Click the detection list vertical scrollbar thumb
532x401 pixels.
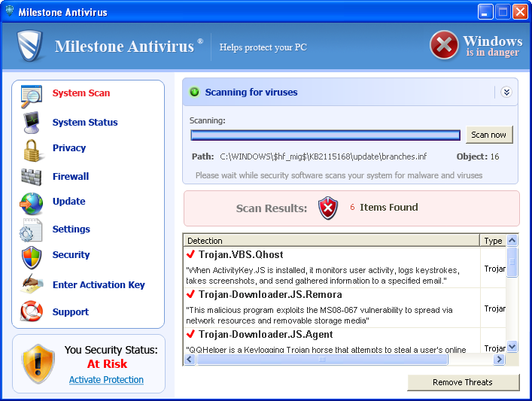pos(512,262)
